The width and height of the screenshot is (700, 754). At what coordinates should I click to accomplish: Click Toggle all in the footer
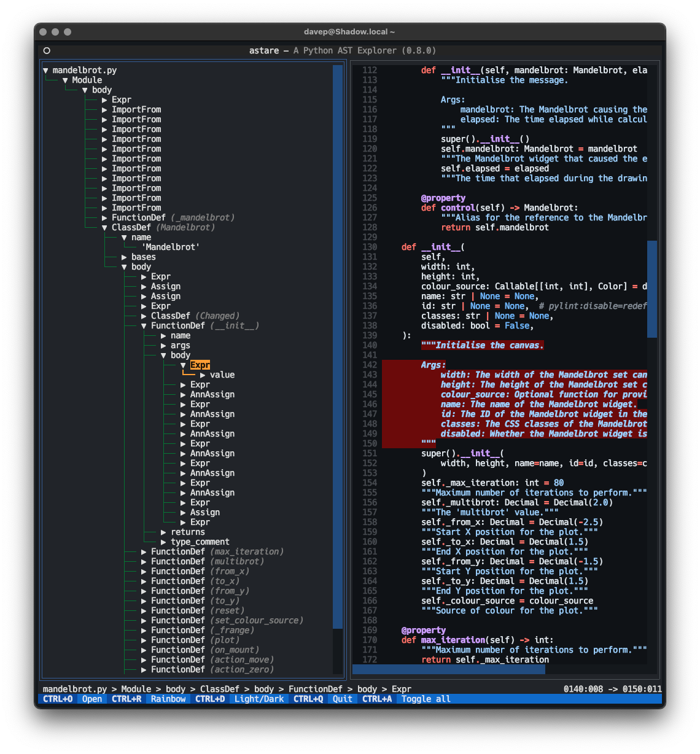426,699
